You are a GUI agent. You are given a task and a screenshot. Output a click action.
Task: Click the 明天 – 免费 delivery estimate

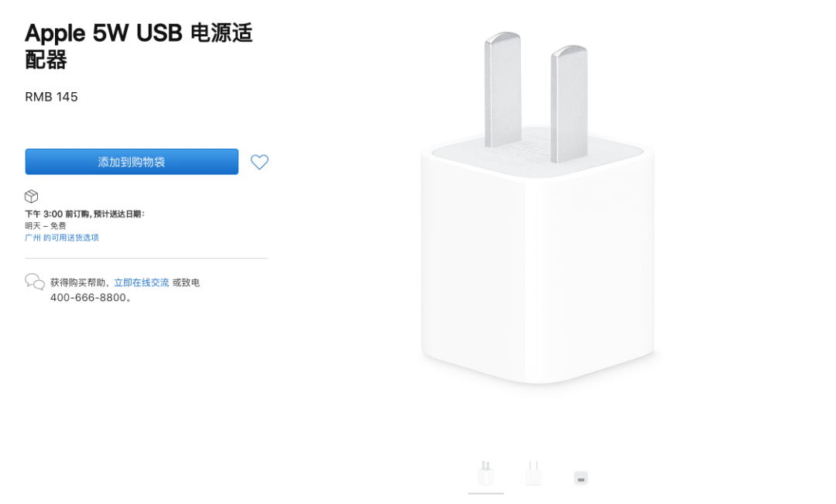point(46,226)
